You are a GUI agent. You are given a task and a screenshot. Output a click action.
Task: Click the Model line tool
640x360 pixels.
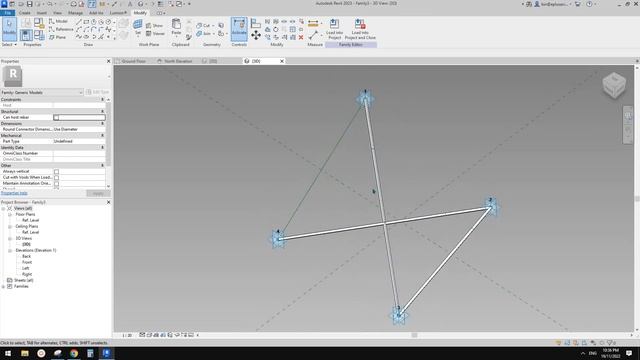point(58,21)
